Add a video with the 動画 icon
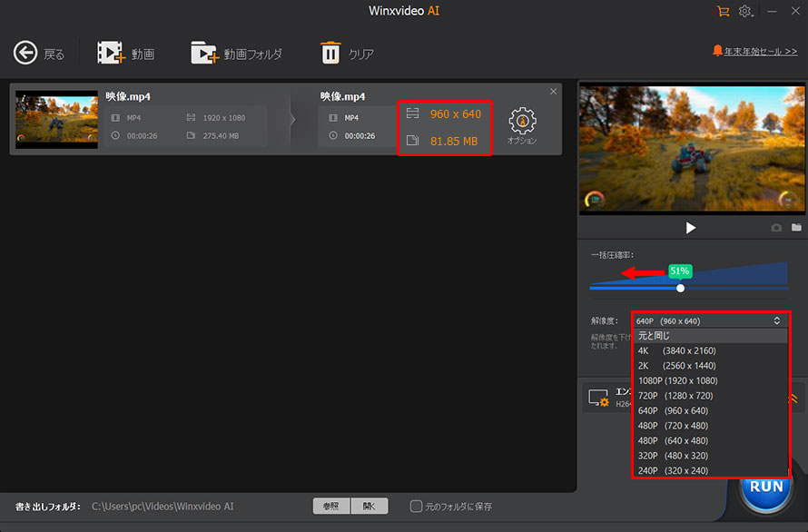Viewport: 808px width, 532px height. click(111, 54)
